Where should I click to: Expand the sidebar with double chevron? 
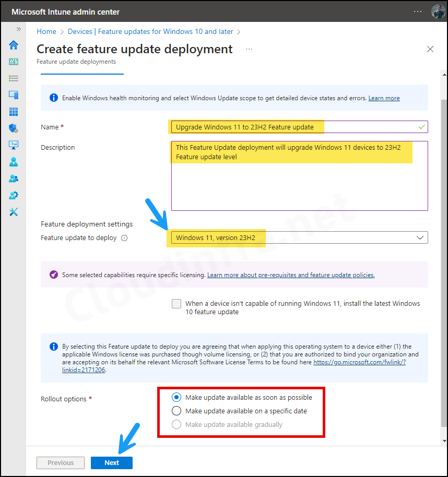(19, 29)
